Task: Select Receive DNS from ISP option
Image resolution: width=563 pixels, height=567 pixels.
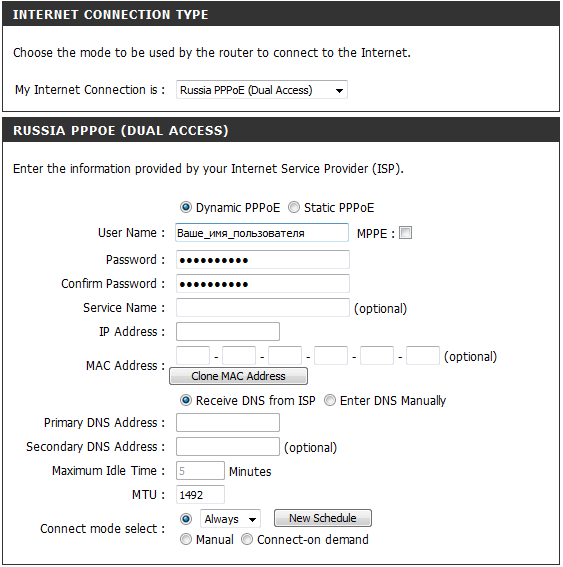Action: click(186, 400)
